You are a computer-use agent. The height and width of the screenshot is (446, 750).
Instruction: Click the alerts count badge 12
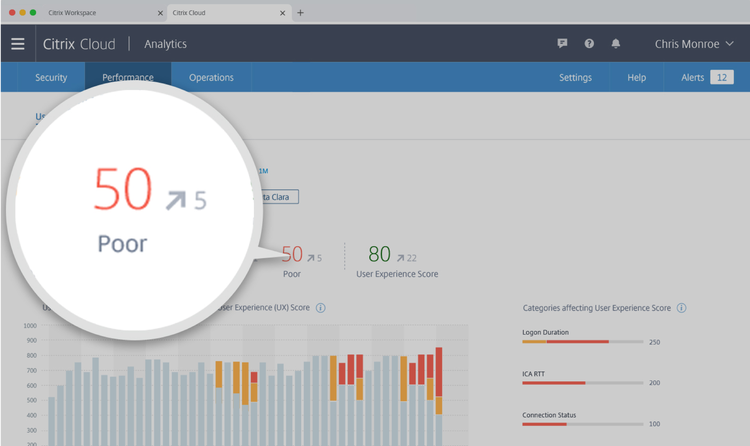pyautogui.click(x=722, y=78)
